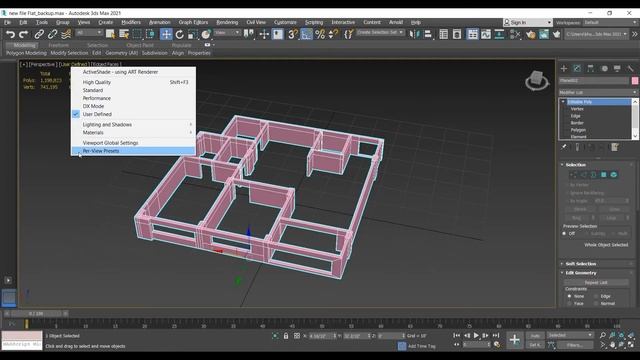Open the key filter Selected dropdown
Image resolution: width=640 pixels, height=360 pixels.
(x=569, y=335)
